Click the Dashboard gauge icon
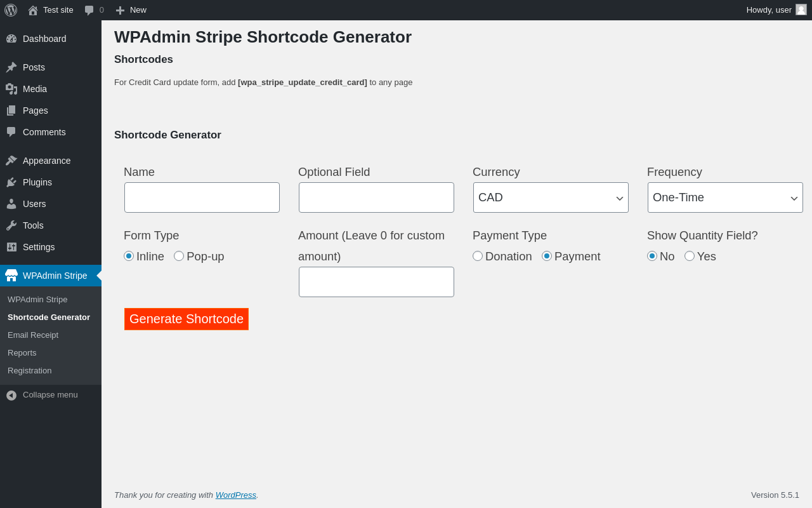 point(11,39)
